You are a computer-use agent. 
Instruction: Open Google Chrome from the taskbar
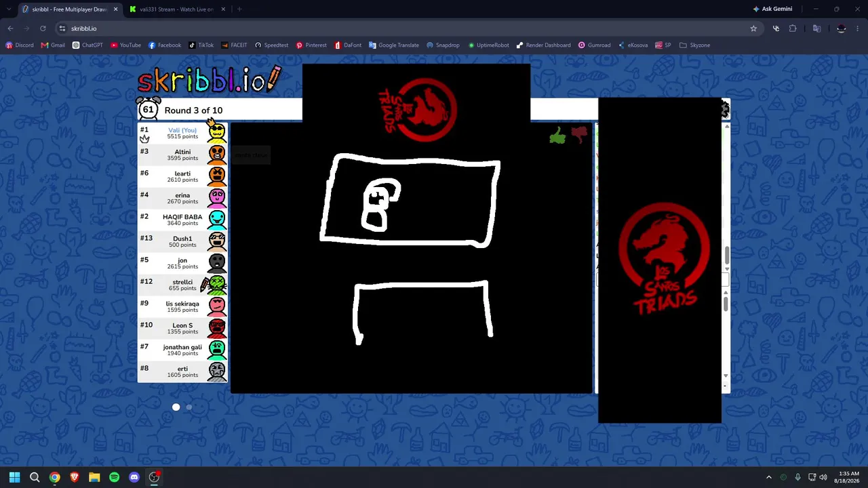pyautogui.click(x=54, y=477)
